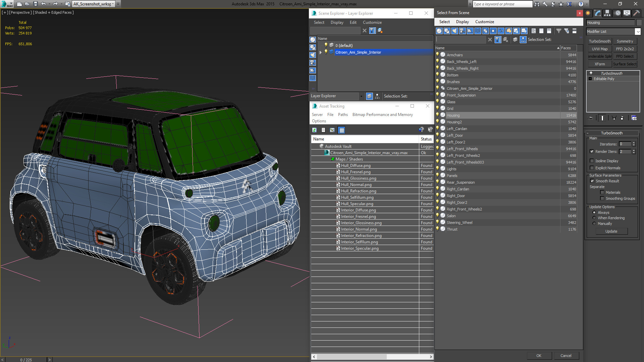This screenshot has height=362, width=644.
Task: Open Paths menu in Asset Tracking
Action: click(x=343, y=115)
